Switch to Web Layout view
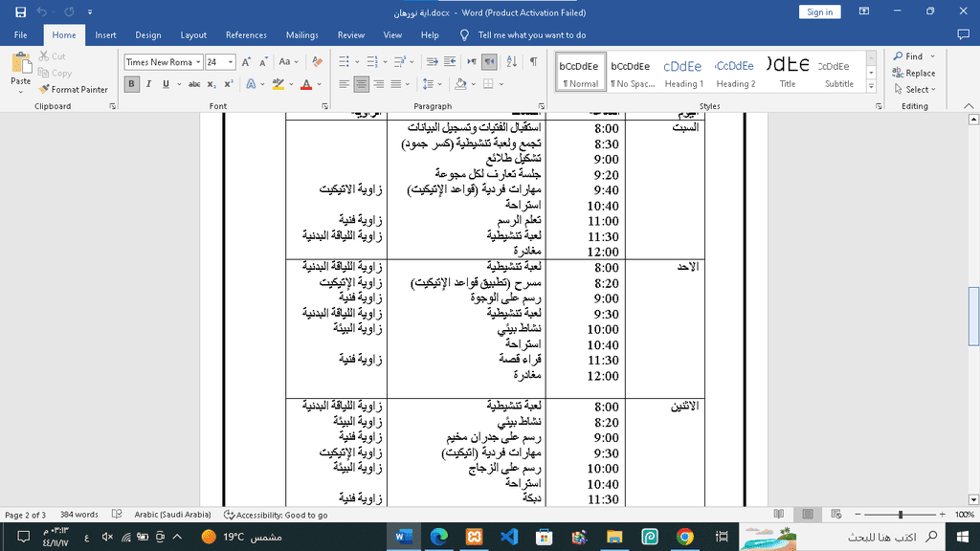 point(836,514)
